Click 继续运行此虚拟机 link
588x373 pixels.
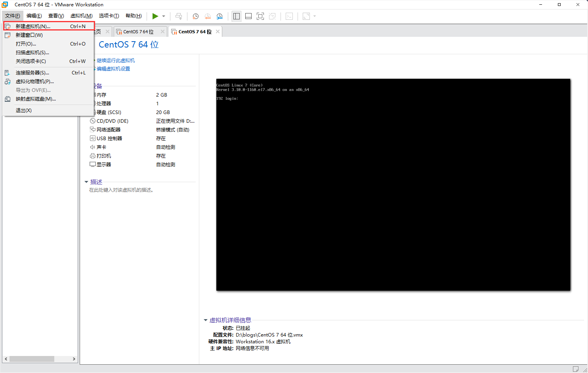tap(116, 60)
